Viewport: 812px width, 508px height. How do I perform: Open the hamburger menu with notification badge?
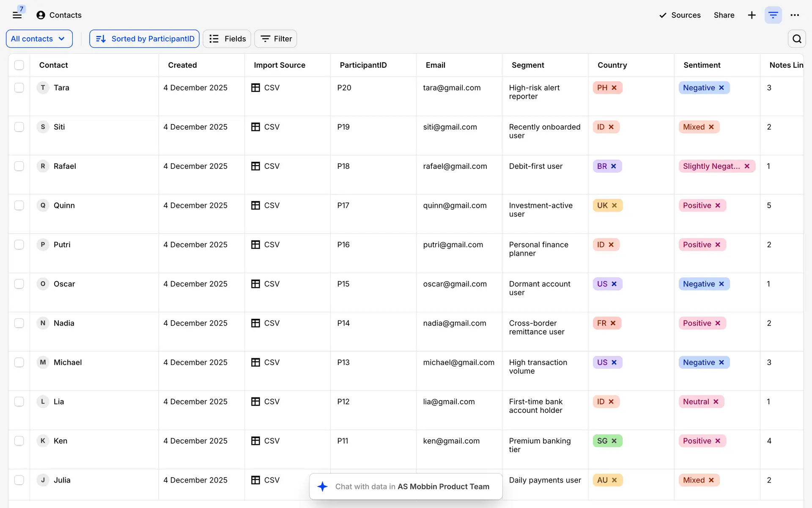[17, 15]
